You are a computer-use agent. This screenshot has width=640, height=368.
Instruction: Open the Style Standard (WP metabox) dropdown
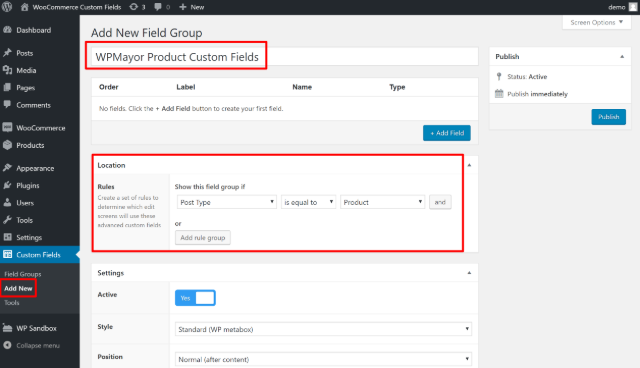(x=323, y=329)
